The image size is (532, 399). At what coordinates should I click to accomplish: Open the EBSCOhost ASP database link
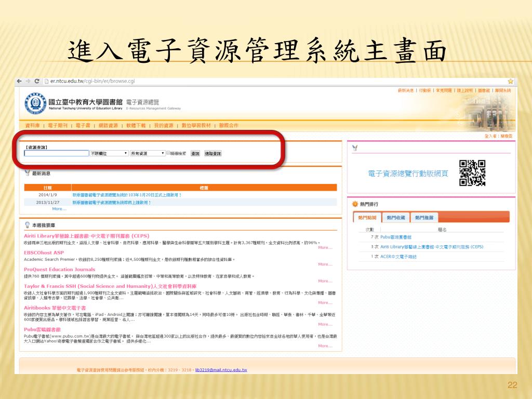coord(44,252)
